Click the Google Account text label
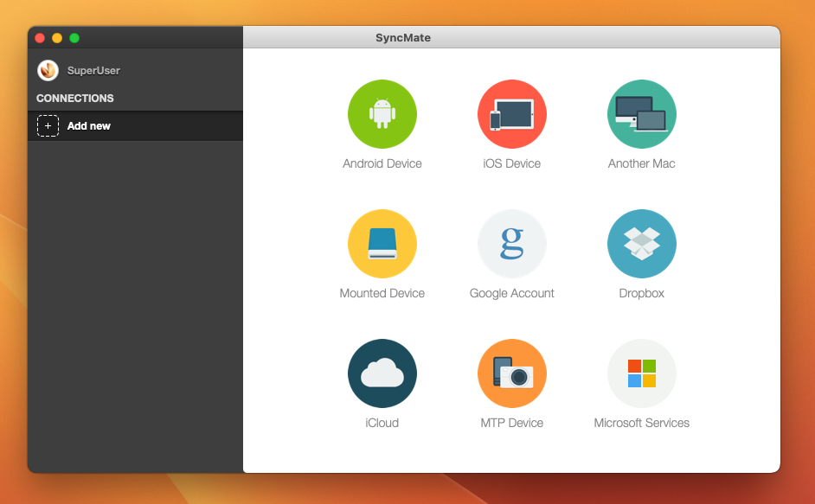 (x=511, y=294)
